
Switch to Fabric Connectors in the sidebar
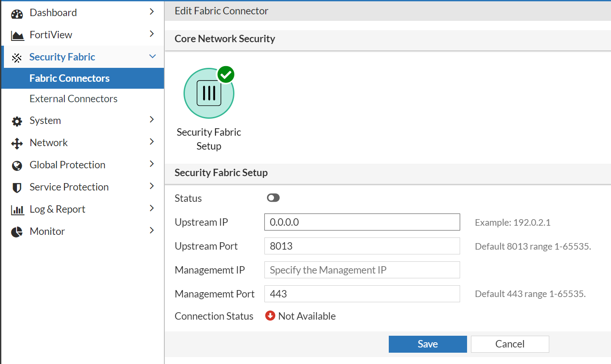coord(69,78)
